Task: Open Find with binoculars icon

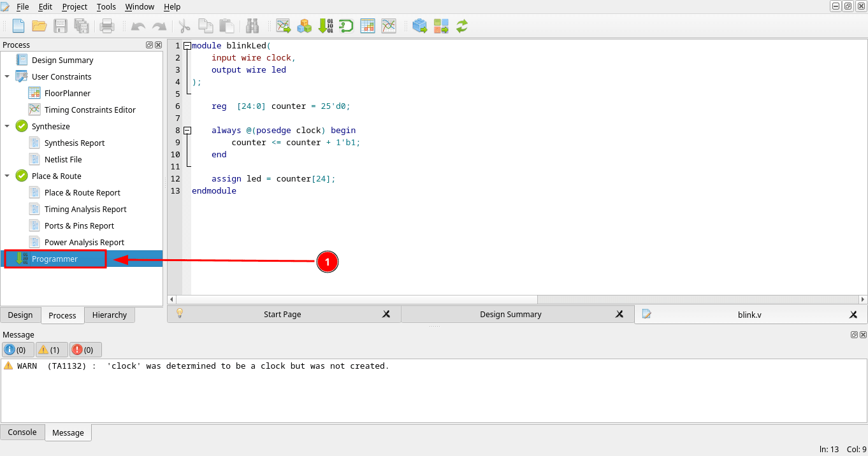Action: click(x=252, y=26)
